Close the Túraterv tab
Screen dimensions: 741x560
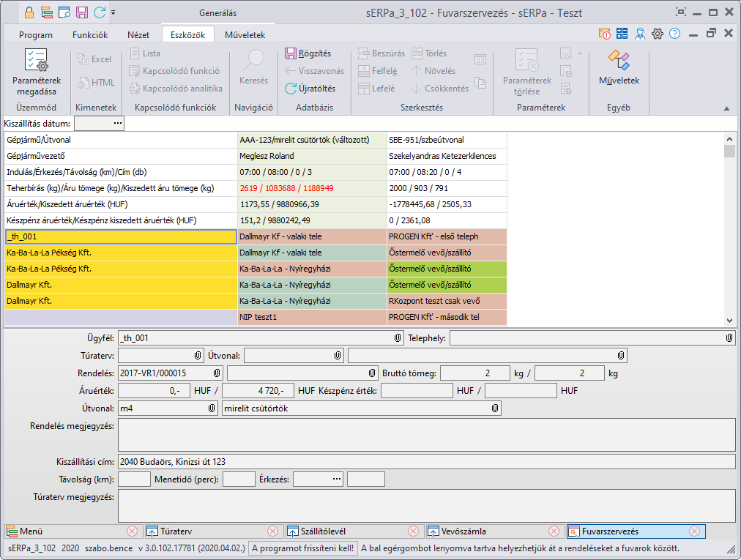[272, 531]
